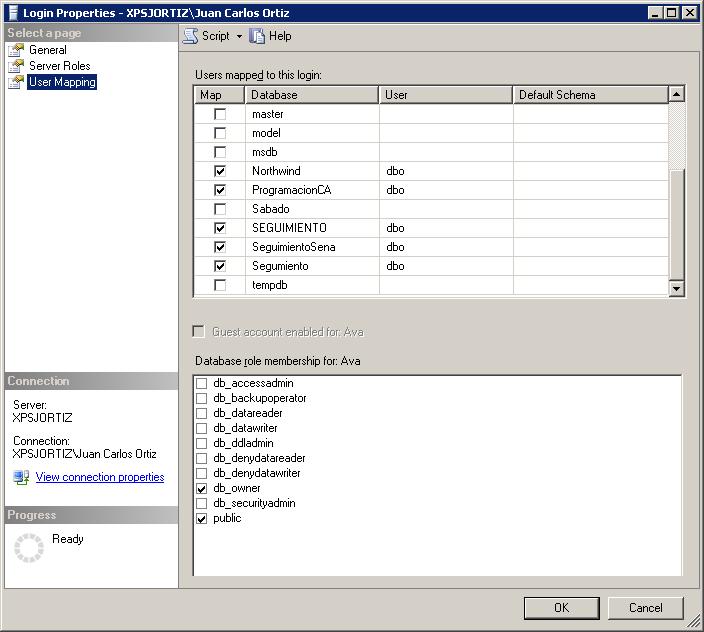The image size is (704, 632).
Task: Click the dialog title bar system icon
Action: 13,13
